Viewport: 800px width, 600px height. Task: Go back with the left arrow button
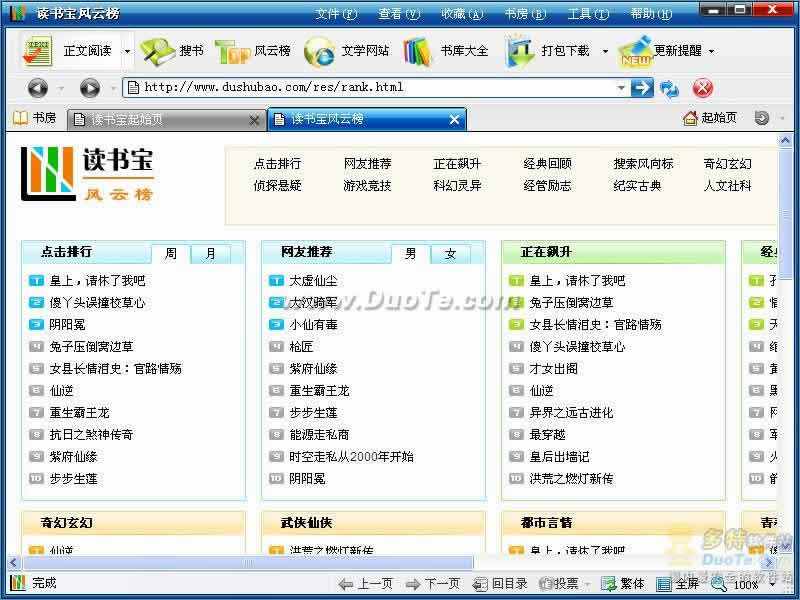38,88
